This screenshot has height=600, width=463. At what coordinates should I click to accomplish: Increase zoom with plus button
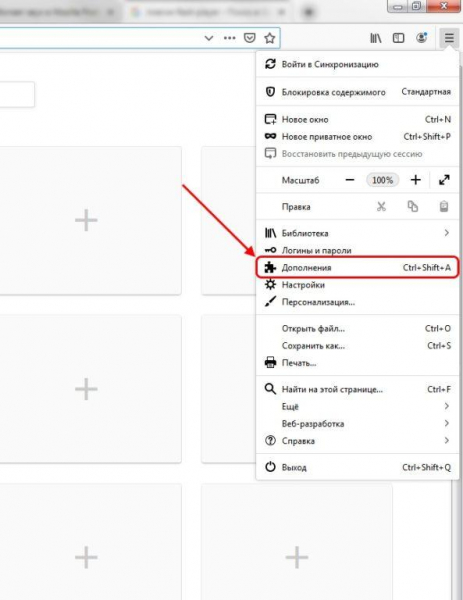416,180
